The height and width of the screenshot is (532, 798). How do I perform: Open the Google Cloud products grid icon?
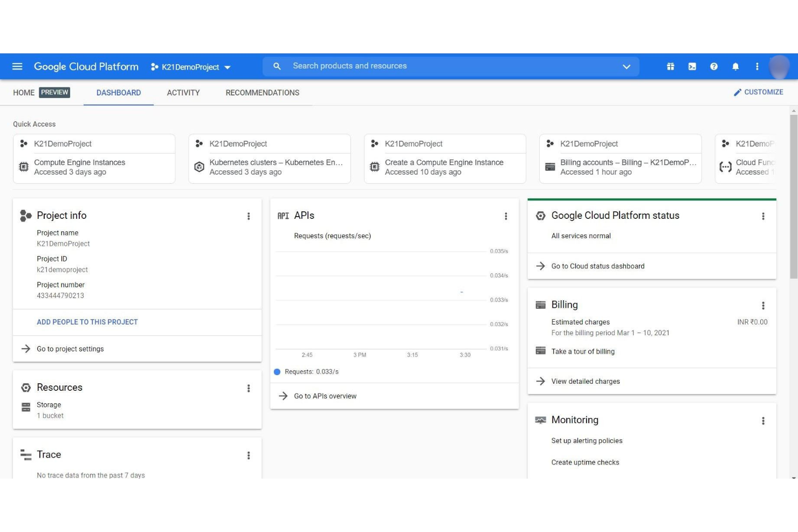[x=671, y=66]
